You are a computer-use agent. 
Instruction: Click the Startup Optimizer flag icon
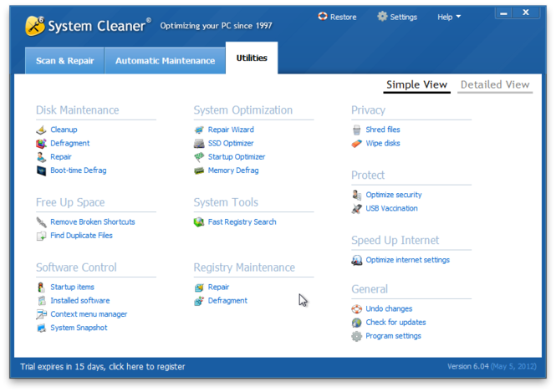(x=199, y=156)
